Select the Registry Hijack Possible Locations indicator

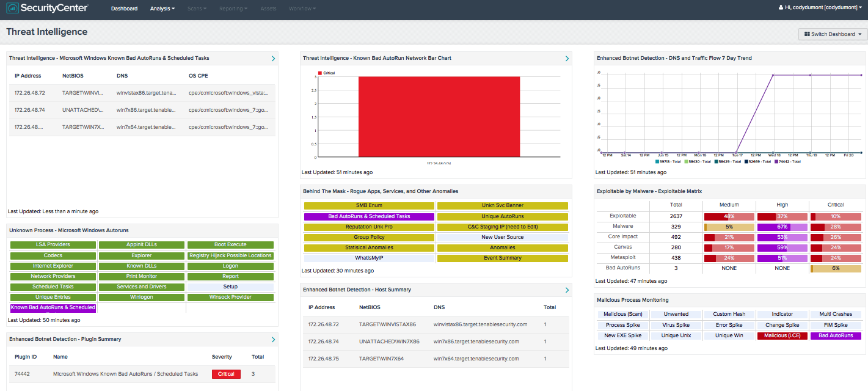[230, 255]
